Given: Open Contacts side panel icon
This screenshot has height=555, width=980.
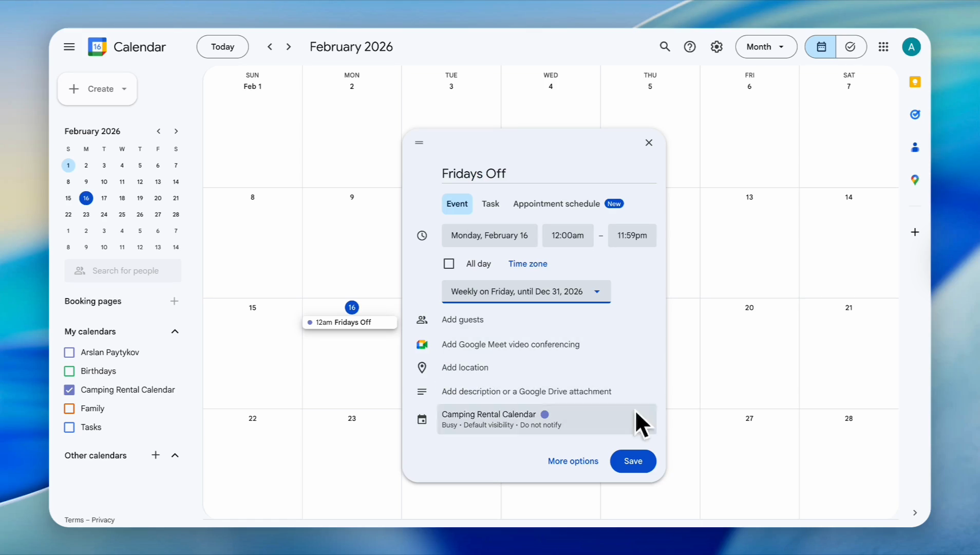Looking at the screenshot, I should [915, 147].
